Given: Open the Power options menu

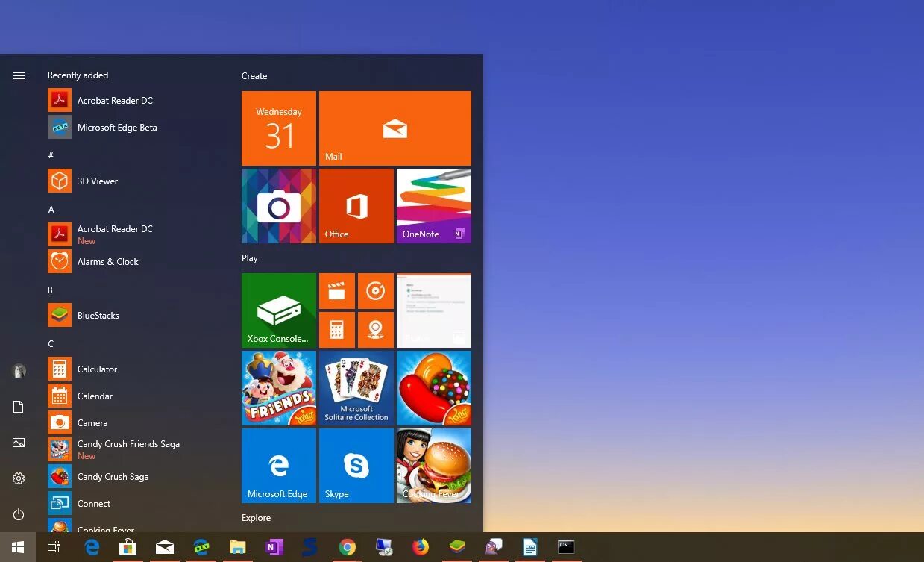Looking at the screenshot, I should (x=18, y=514).
